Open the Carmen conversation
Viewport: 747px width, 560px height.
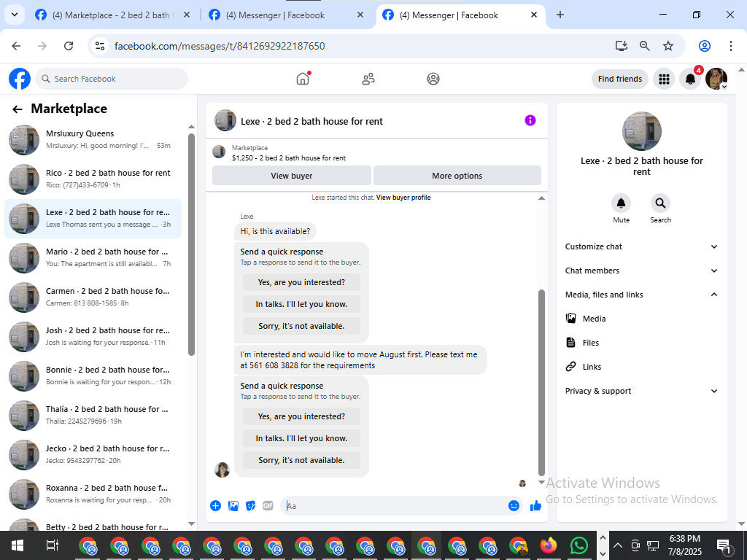pos(93,297)
